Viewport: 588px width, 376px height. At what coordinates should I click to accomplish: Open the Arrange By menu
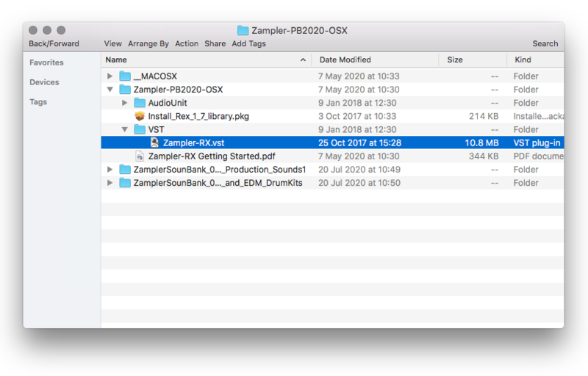tap(148, 43)
